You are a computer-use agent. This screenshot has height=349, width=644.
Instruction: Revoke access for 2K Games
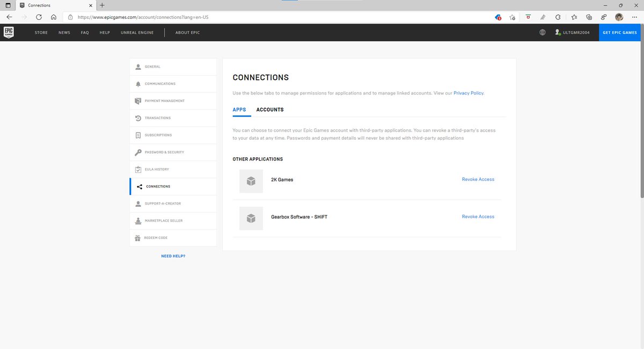pyautogui.click(x=478, y=179)
